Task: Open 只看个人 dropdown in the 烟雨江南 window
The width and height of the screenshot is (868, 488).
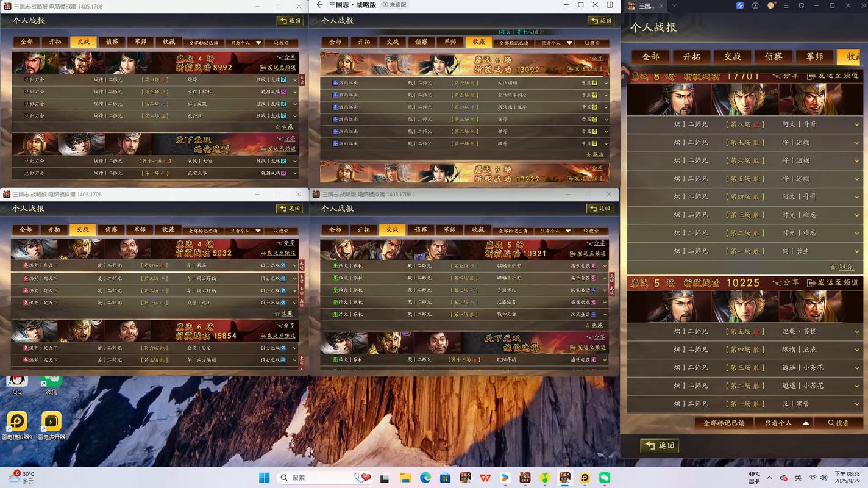Action: [x=556, y=43]
